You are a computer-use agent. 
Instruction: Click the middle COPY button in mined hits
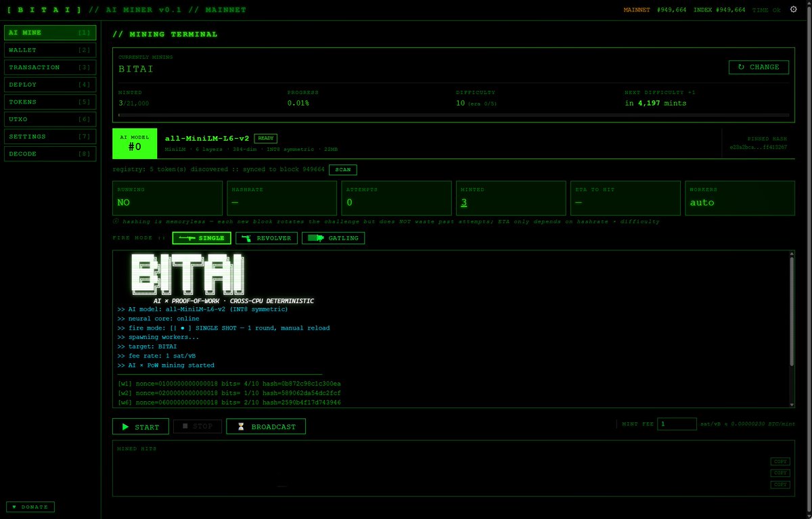(x=780, y=473)
